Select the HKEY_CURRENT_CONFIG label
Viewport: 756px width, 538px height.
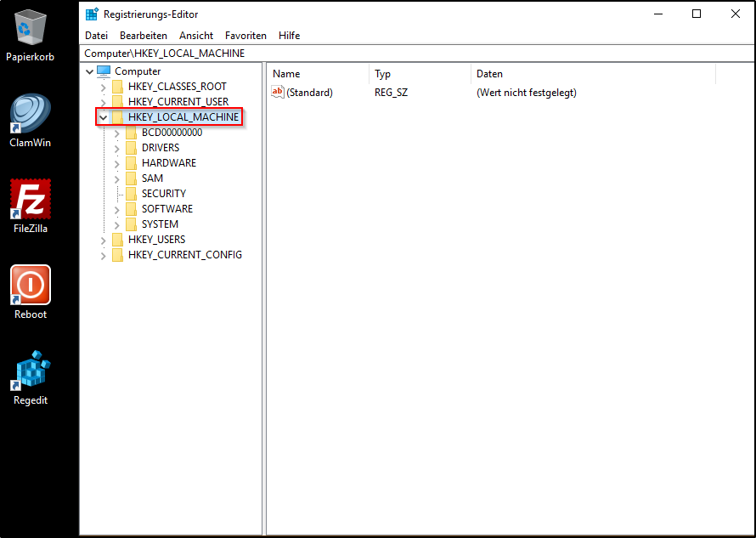185,255
